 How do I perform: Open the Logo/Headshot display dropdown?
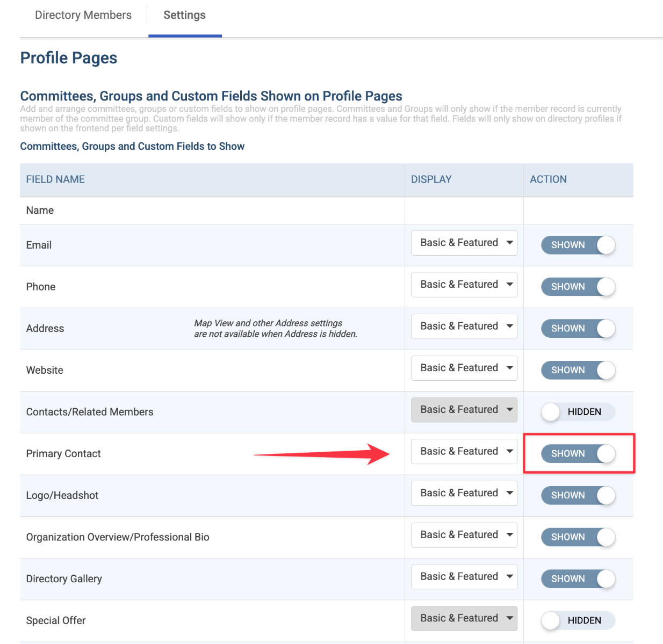(x=464, y=493)
